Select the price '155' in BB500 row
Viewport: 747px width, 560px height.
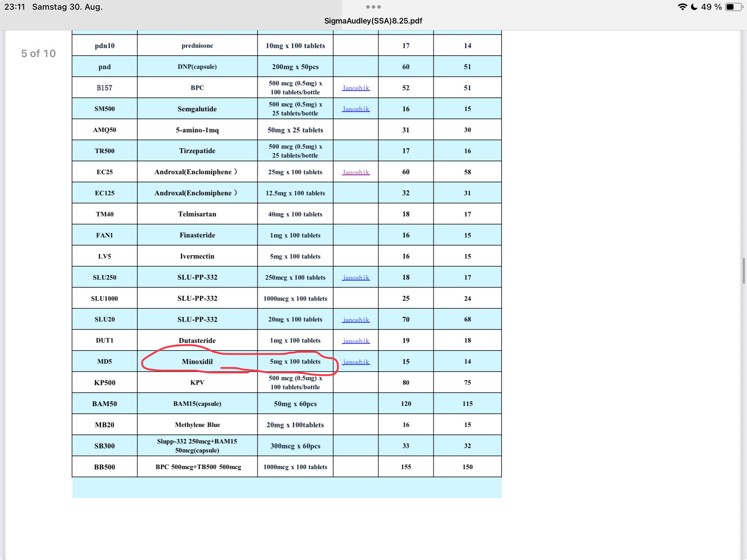click(406, 467)
